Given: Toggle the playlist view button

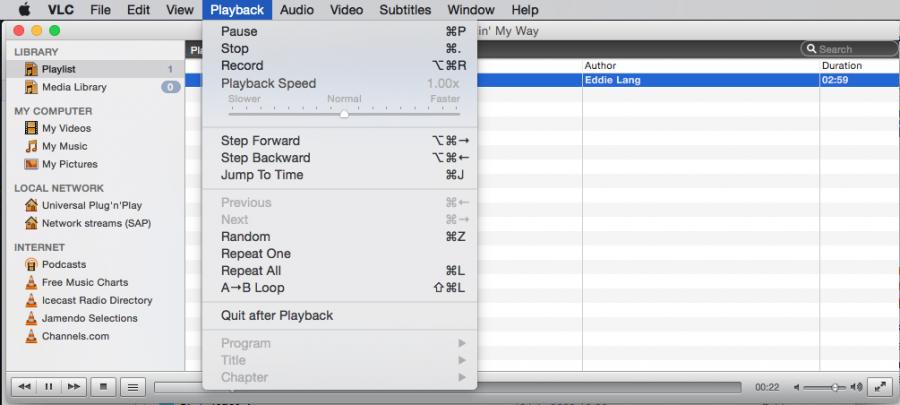Looking at the screenshot, I should coord(133,387).
